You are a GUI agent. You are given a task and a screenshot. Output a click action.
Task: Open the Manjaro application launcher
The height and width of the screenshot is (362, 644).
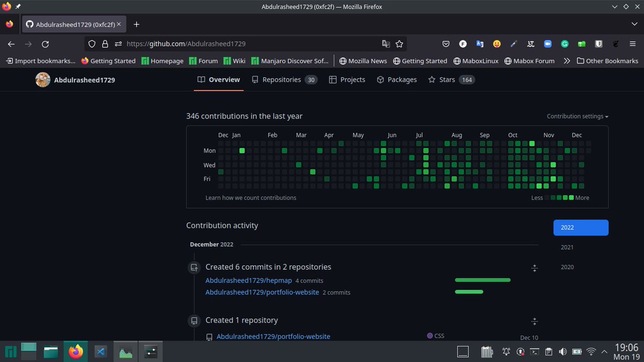(x=11, y=352)
